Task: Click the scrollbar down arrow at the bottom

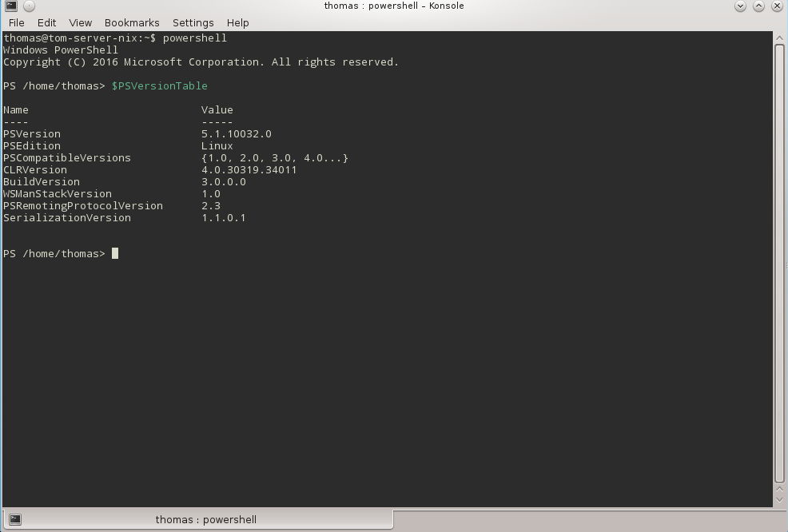Action: pyautogui.click(x=779, y=500)
